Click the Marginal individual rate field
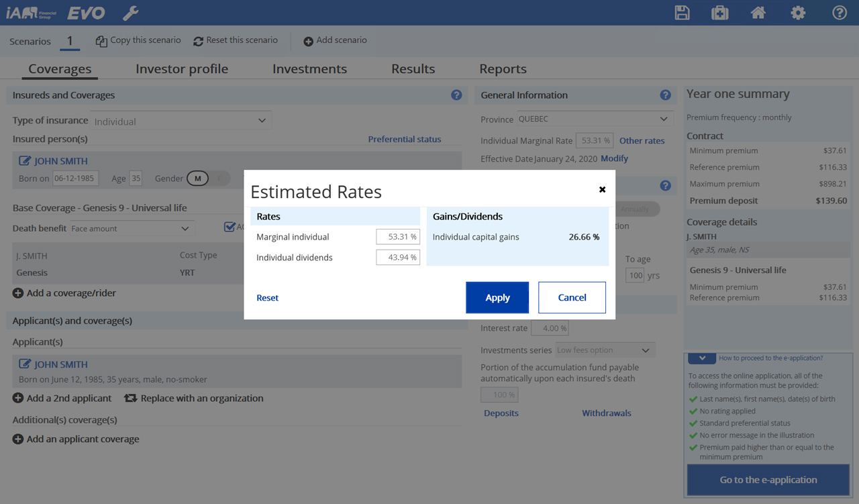The height and width of the screenshot is (504, 859). pyautogui.click(x=398, y=236)
